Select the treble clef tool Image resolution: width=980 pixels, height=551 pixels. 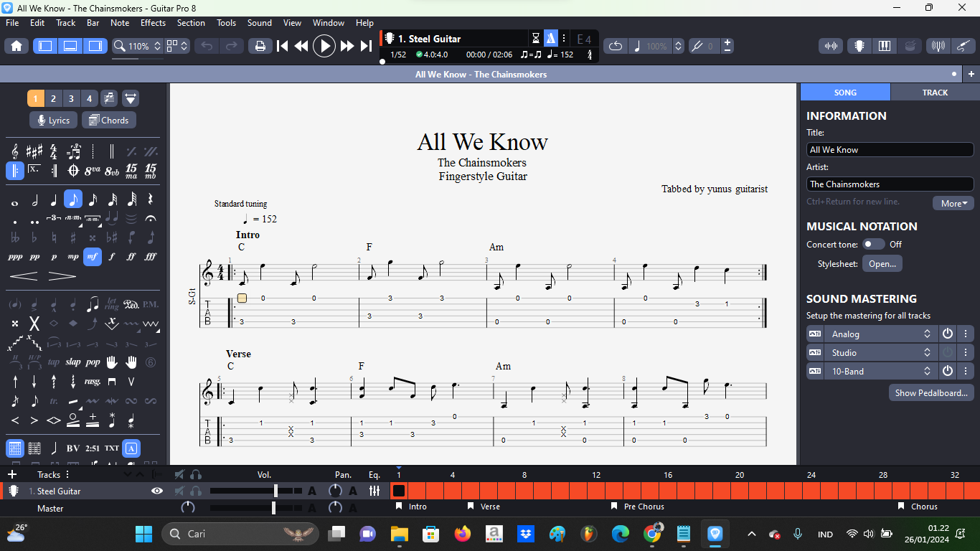(14, 151)
